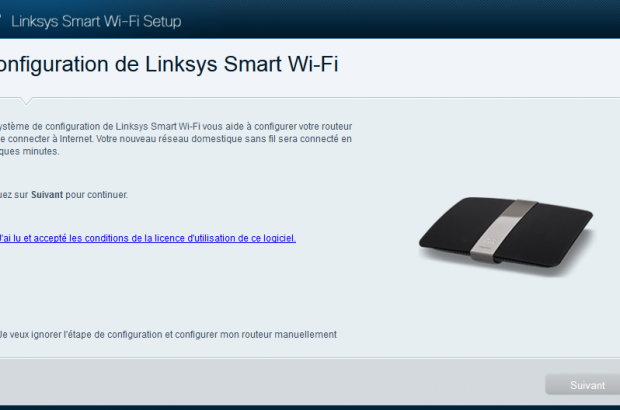Click the word Internet in the description
The image size is (620, 410).
click(76, 139)
